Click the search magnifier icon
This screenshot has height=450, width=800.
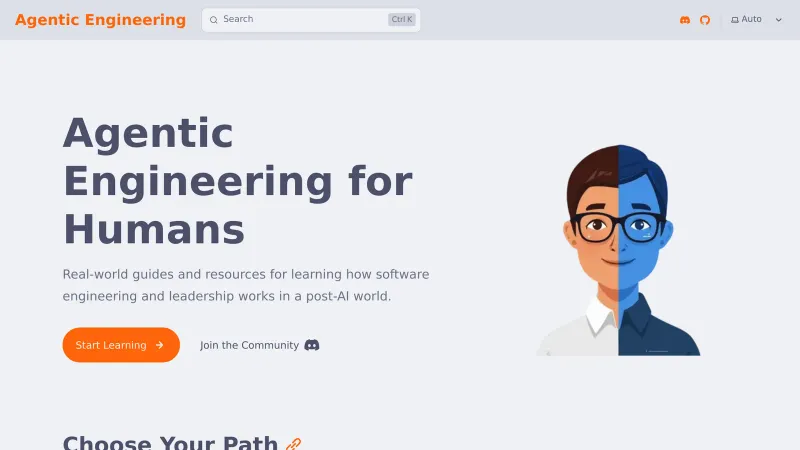pyautogui.click(x=214, y=20)
